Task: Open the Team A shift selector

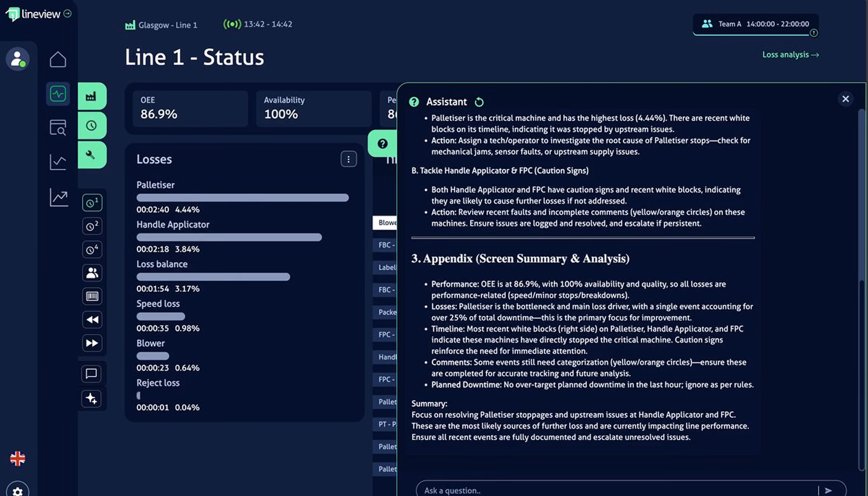Action: click(x=756, y=24)
